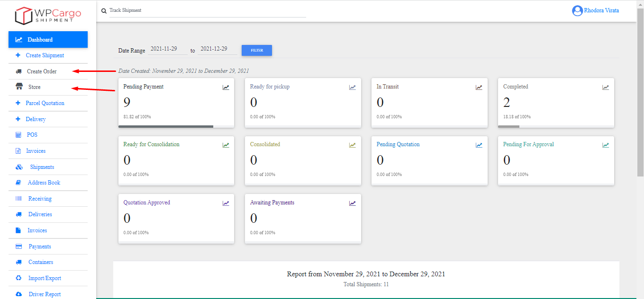Click the end date field 2021-12-29

click(217, 49)
